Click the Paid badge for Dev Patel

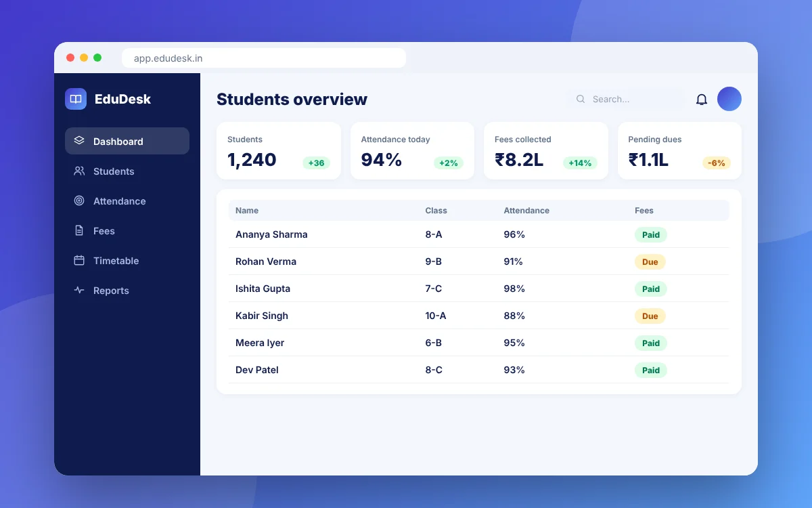click(651, 371)
